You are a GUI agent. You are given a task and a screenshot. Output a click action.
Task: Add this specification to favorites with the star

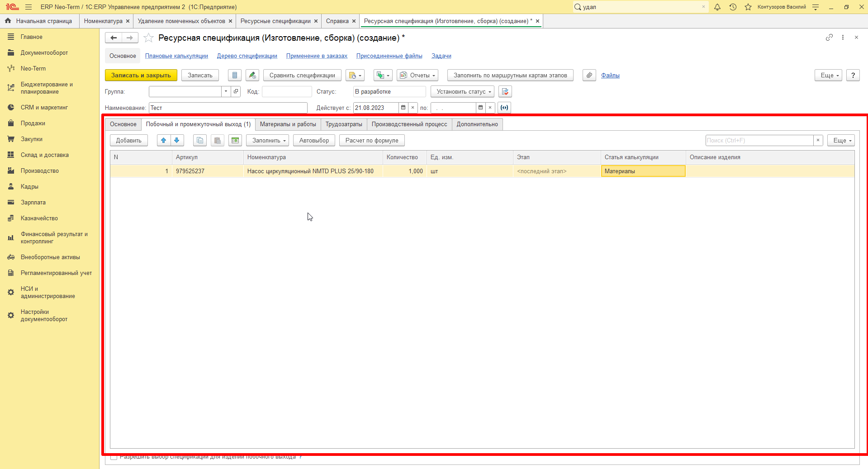[x=148, y=38]
